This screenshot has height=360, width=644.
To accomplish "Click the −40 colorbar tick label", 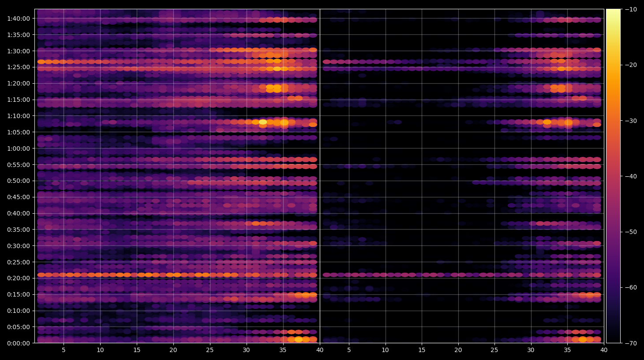I will pyautogui.click(x=631, y=176).
